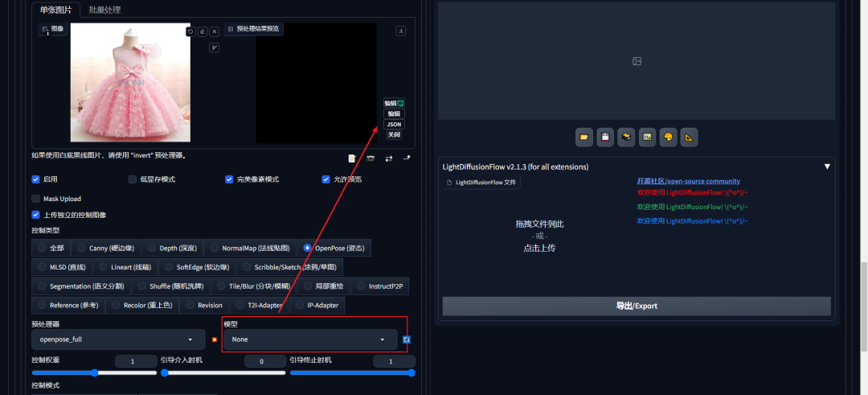Click the 编辑 button with green icon
The width and height of the screenshot is (868, 395).
click(x=394, y=103)
